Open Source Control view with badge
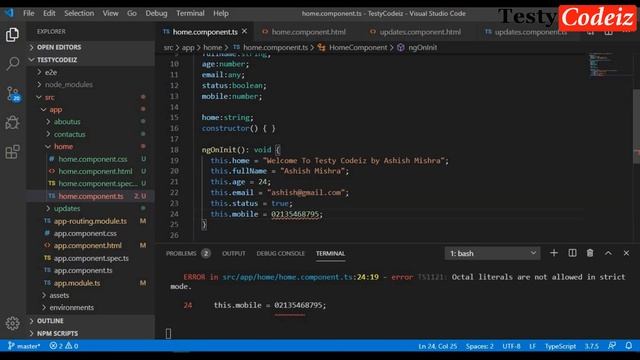Image resolution: width=640 pixels, height=360 pixels. [13, 93]
